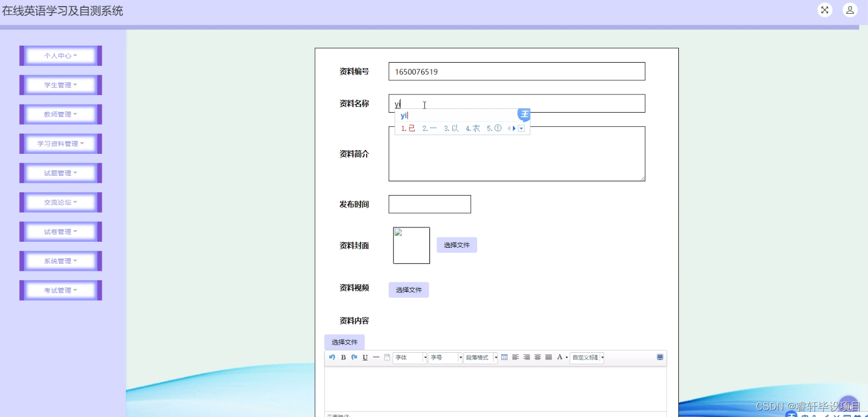Screen dimensions: 868x417
Task: Expand the 系统管理 sidebar menu
Action: coord(60,261)
